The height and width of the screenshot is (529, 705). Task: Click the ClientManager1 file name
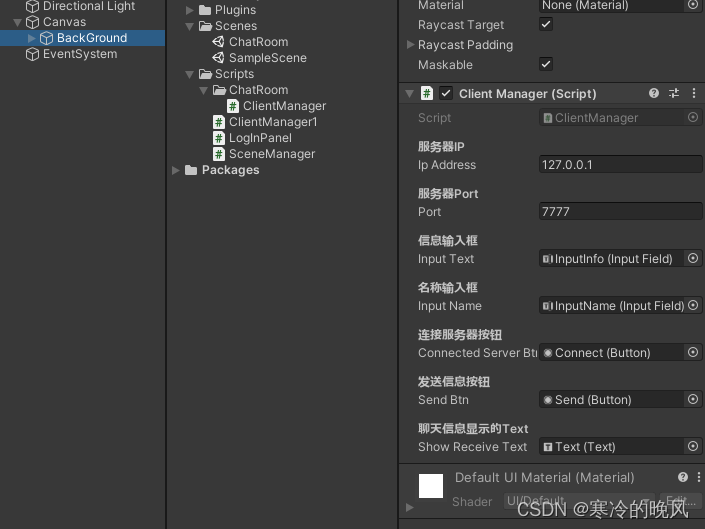pos(273,122)
